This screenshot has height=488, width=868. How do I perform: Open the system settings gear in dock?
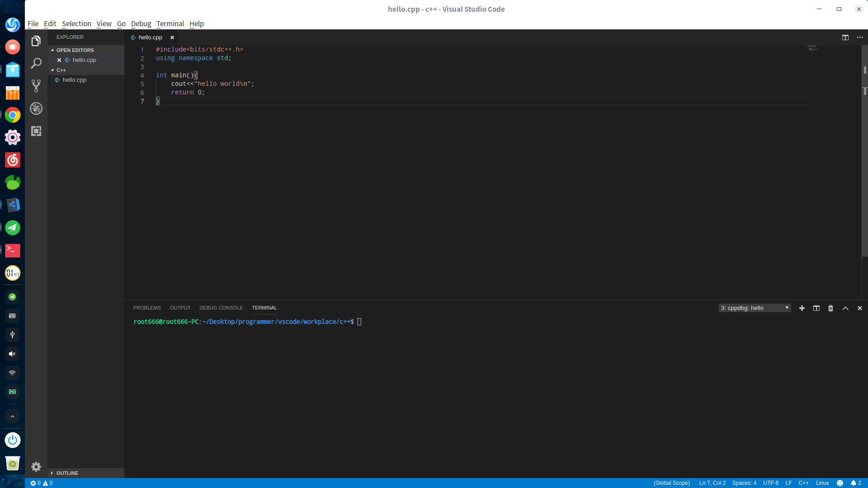tap(13, 137)
